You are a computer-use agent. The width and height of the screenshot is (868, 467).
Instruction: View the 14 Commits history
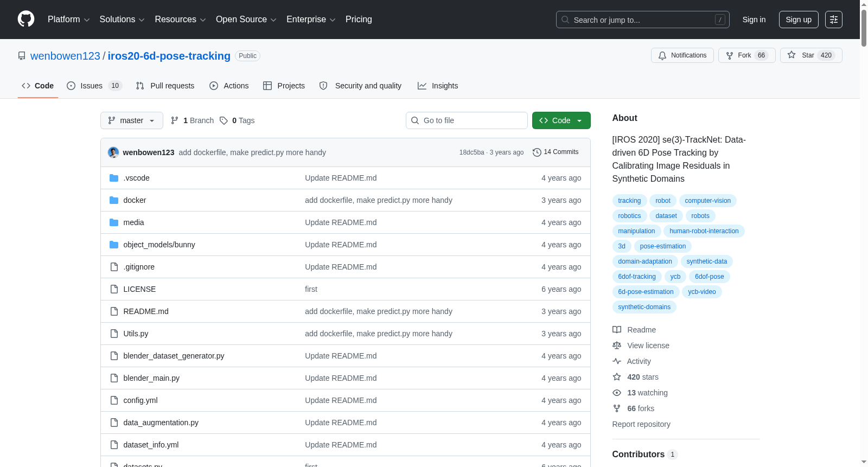coord(556,152)
